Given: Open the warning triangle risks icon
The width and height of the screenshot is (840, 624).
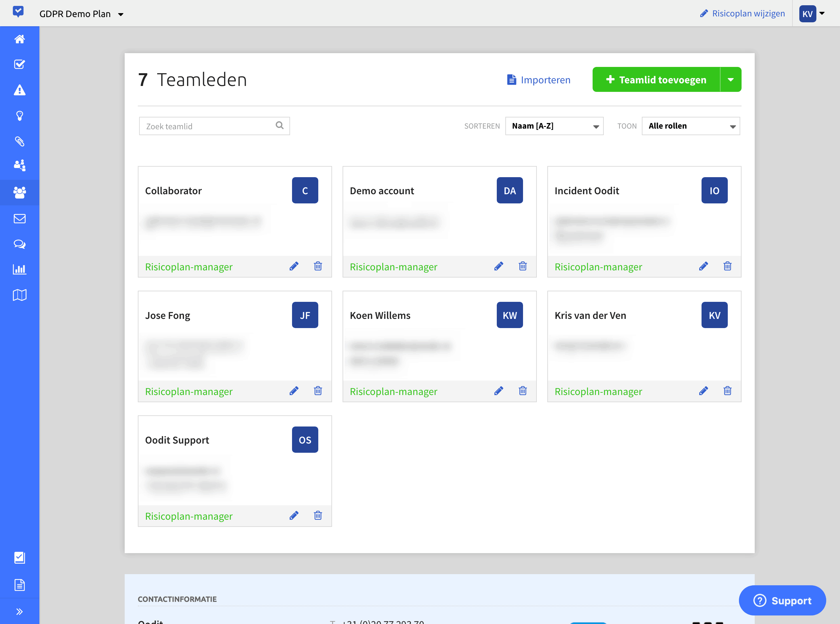Looking at the screenshot, I should click(x=20, y=90).
